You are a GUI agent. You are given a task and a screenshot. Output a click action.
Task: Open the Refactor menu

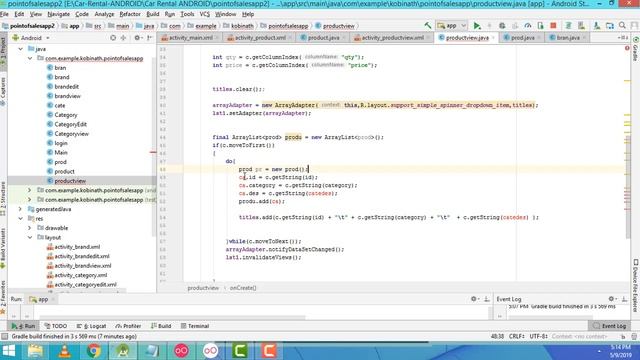pyautogui.click(x=130, y=14)
